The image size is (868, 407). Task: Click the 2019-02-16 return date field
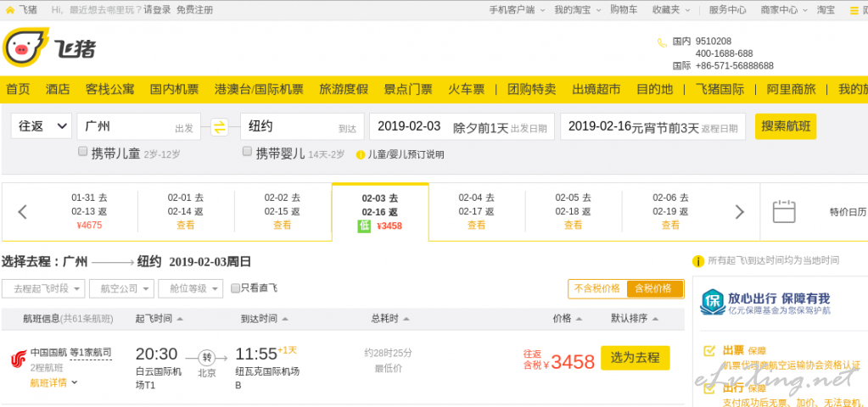(652, 126)
